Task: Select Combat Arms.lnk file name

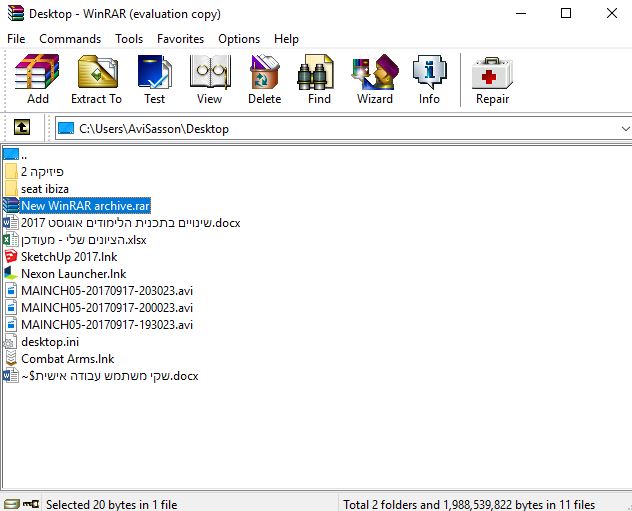Action: point(67,359)
